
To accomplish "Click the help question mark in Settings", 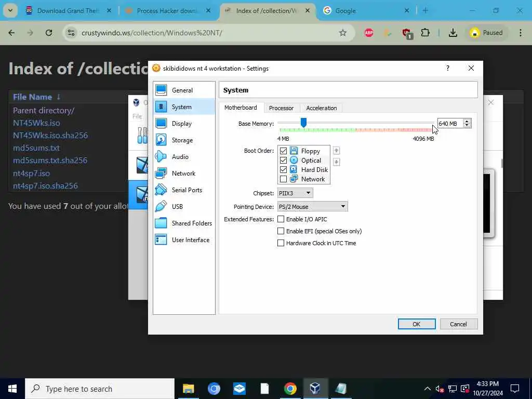I will coord(448,68).
